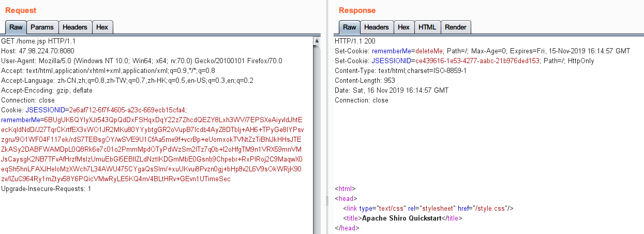The width and height of the screenshot is (644, 234).
Task: Click the response Connection: close line
Action: point(362,100)
